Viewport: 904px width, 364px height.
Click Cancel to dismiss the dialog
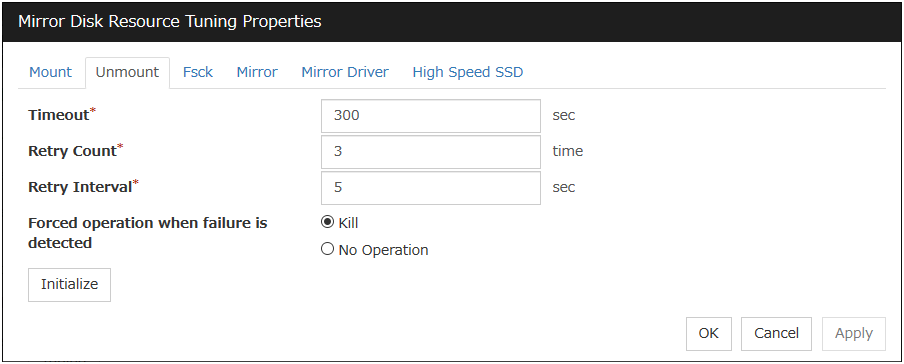pyautogui.click(x=777, y=333)
